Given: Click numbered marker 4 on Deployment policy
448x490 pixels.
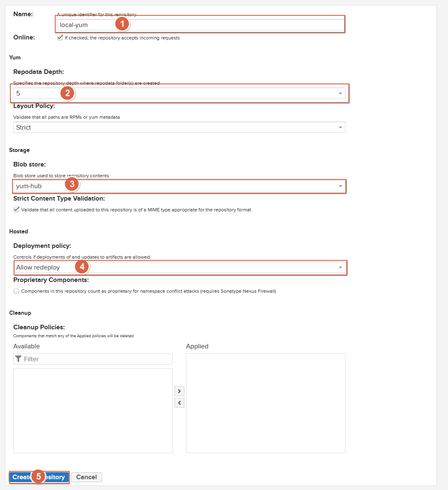Looking at the screenshot, I should (x=82, y=267).
